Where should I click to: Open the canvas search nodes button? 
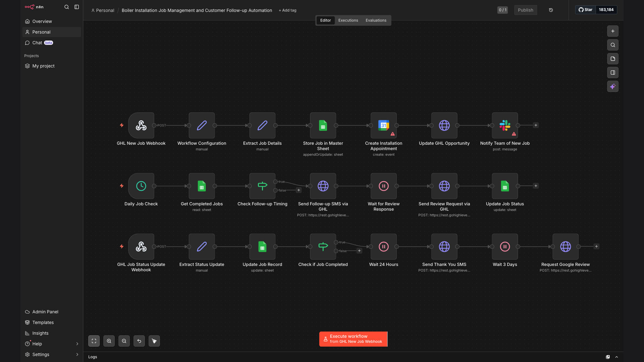click(x=612, y=45)
